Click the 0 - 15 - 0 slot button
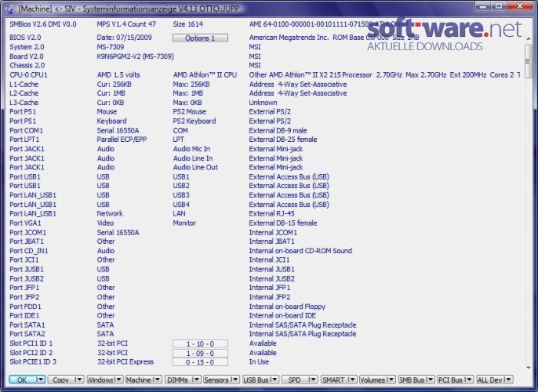538x392 pixels. [x=200, y=362]
